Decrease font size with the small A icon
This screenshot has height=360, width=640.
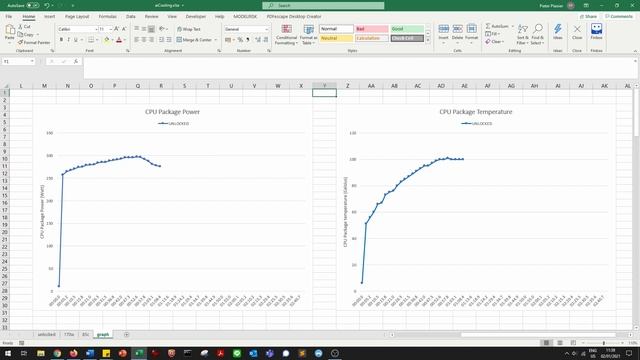click(x=124, y=29)
